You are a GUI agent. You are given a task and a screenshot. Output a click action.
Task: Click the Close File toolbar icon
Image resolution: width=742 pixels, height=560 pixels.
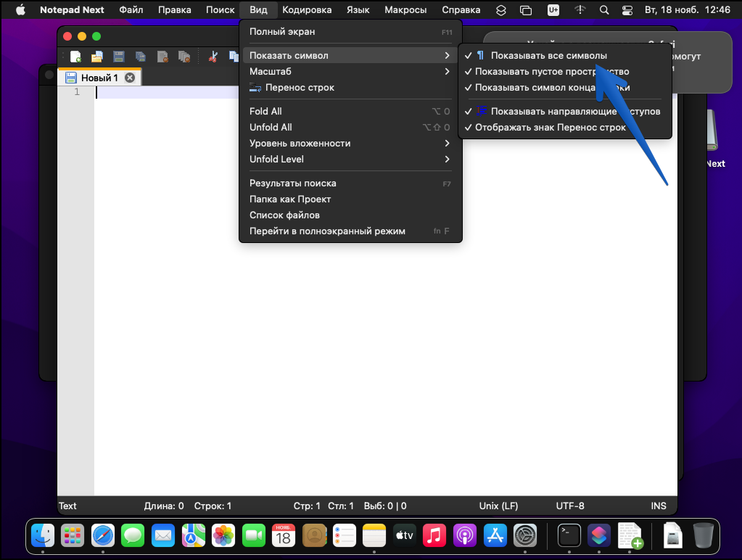[x=162, y=57]
